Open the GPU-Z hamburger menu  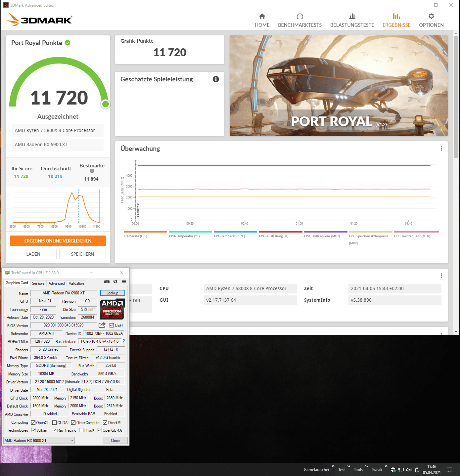click(124, 281)
